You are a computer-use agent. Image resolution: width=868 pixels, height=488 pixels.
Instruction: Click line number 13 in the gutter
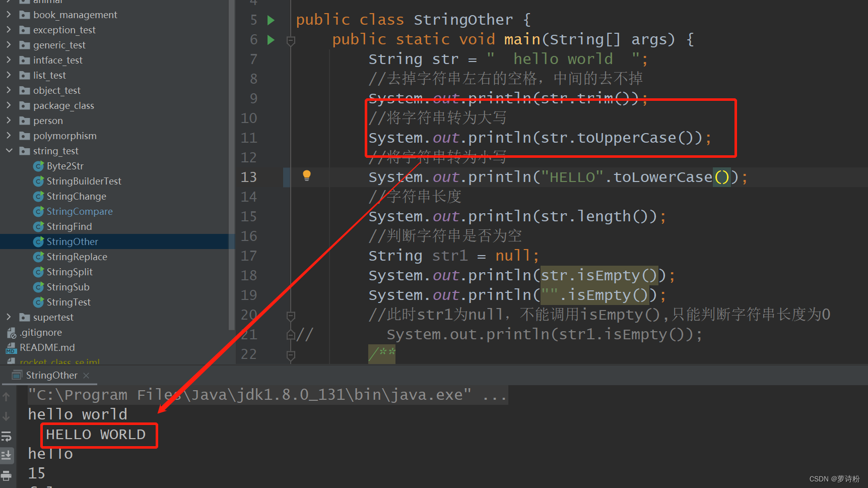[x=249, y=177]
